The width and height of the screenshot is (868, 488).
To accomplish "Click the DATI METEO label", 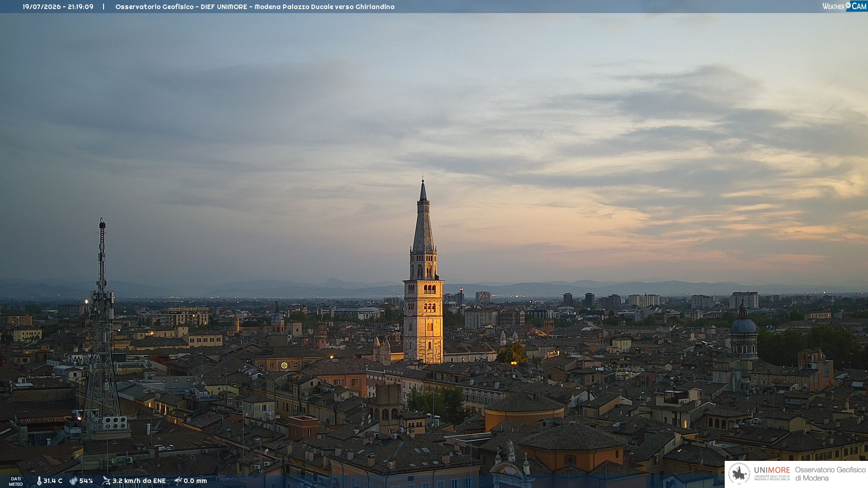I will point(16,481).
